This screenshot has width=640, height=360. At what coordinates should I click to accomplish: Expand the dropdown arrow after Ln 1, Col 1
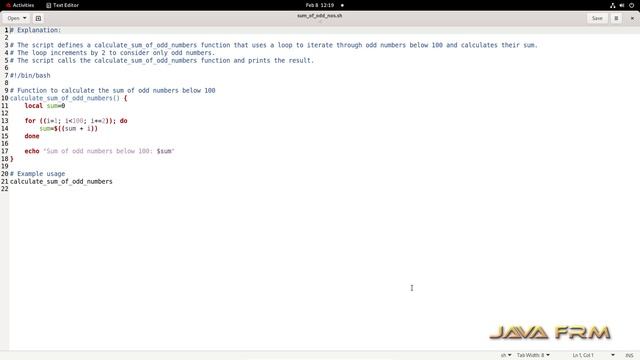click(613, 355)
